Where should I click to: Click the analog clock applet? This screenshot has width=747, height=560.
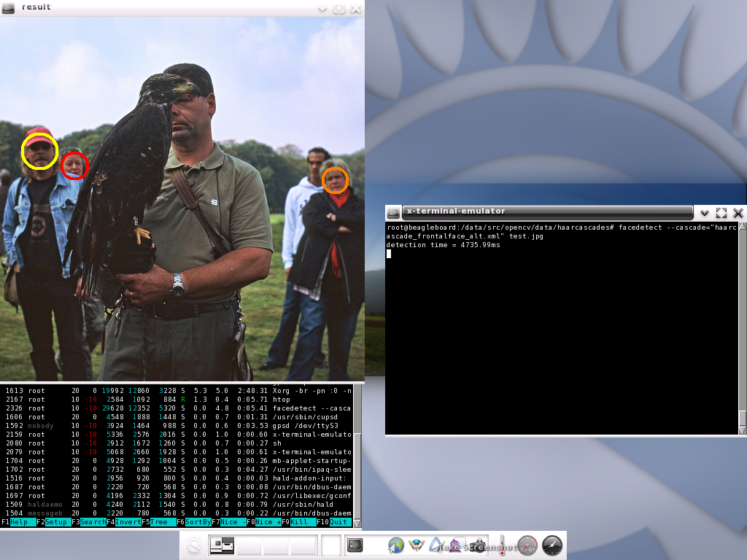[x=552, y=545]
